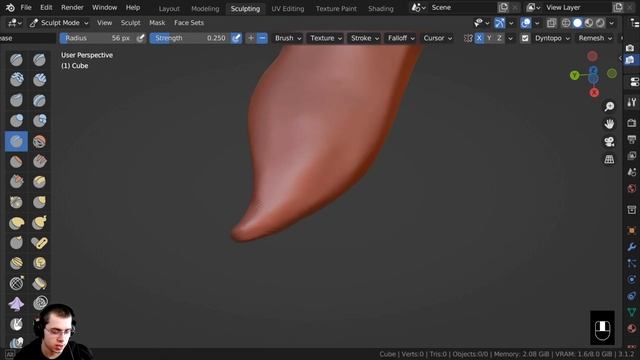The height and width of the screenshot is (360, 640).
Task: Choose the Elastic Deform brush
Action: coord(16,223)
